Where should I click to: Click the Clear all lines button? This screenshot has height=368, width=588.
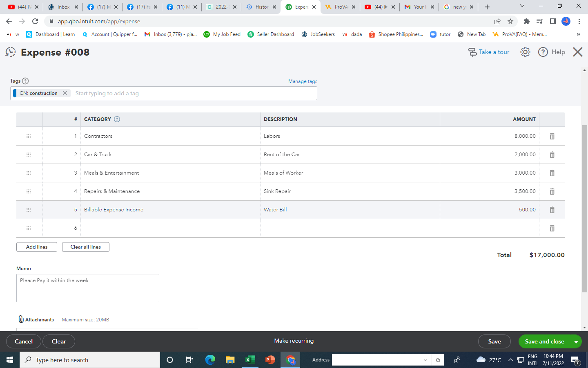86,247
